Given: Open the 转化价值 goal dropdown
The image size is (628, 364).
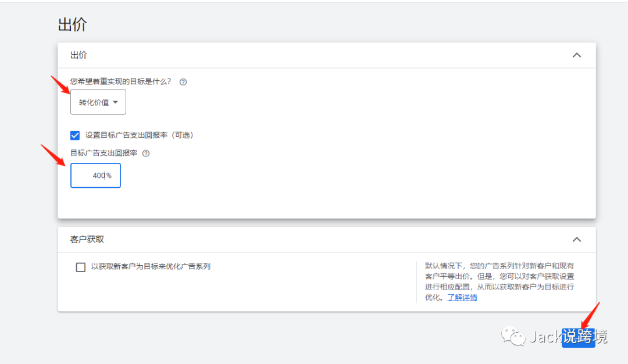Looking at the screenshot, I should tap(98, 102).
